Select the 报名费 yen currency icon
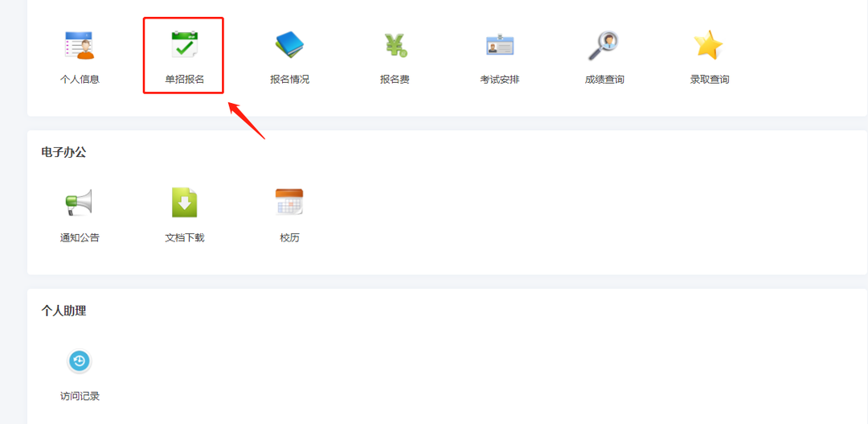 tap(395, 45)
